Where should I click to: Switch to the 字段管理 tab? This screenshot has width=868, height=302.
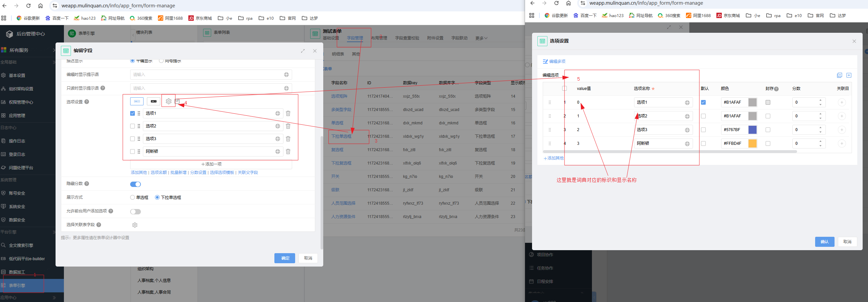click(355, 38)
